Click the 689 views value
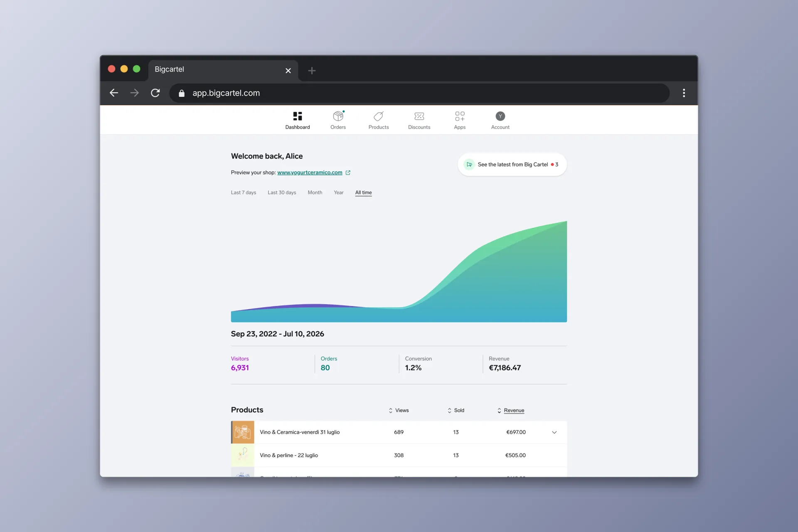Image resolution: width=798 pixels, height=532 pixels. (x=399, y=432)
